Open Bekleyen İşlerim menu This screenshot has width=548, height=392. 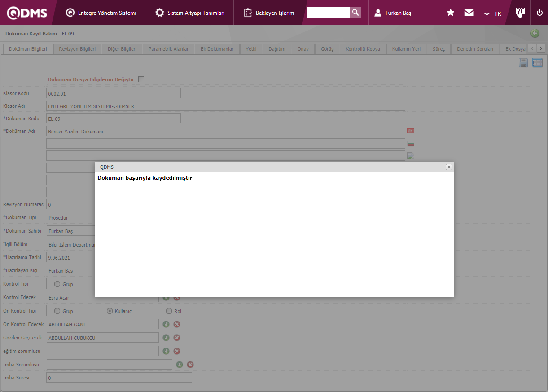click(x=269, y=13)
